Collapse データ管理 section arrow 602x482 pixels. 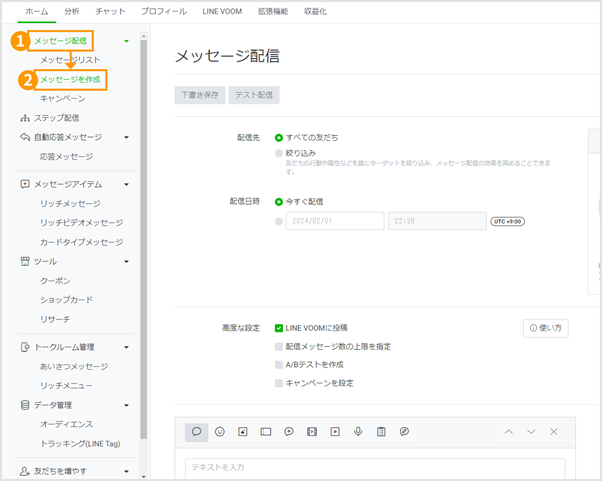(x=126, y=406)
